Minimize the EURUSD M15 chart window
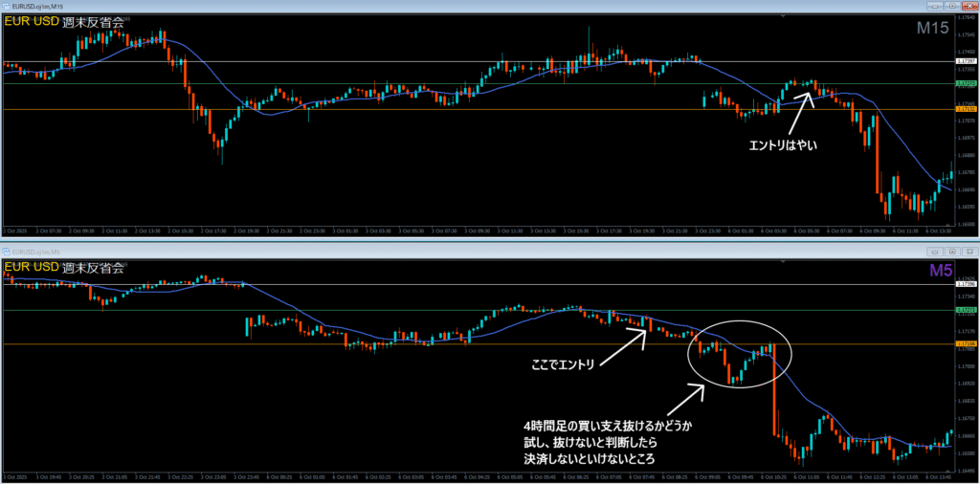Screen dimensions: 980x484 coord(935,6)
